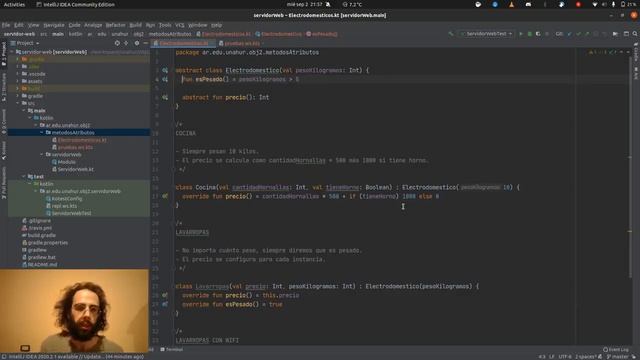Click the gutter icon next to Electrodomestico class

pyautogui.click(x=165, y=70)
